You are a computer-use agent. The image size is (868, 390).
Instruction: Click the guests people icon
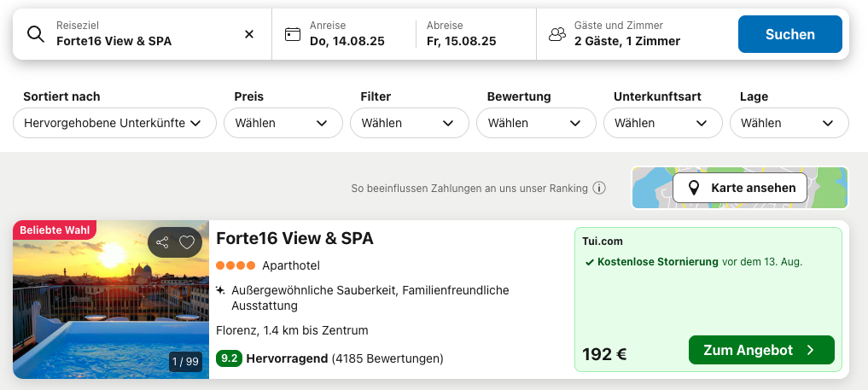click(x=557, y=34)
